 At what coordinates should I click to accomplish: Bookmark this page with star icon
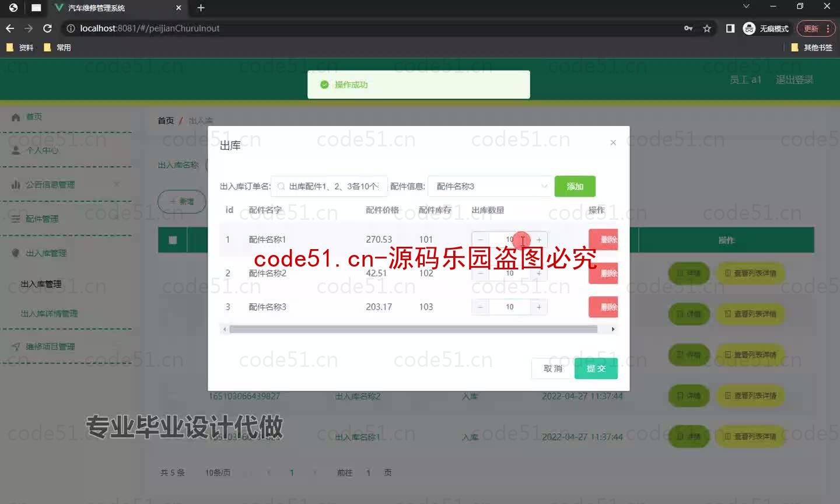tap(707, 28)
